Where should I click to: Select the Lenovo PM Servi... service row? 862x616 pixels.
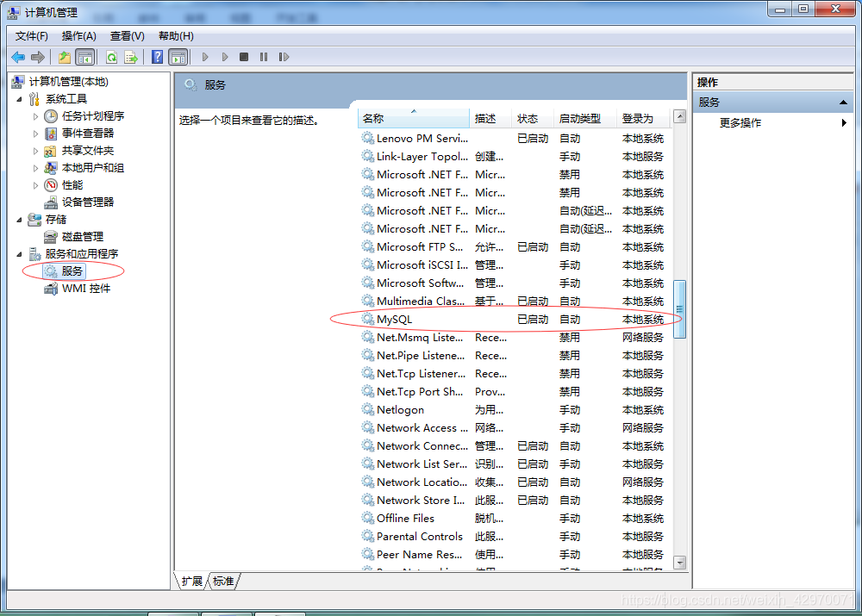click(x=515, y=139)
